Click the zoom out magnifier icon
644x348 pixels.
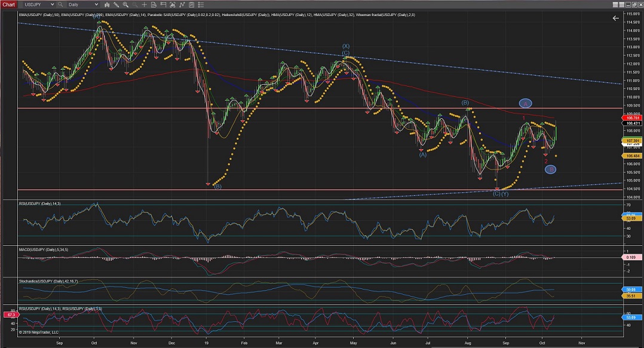(x=135, y=5)
